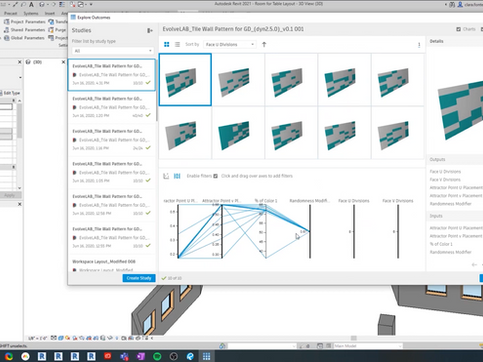Click Edit Type button
Image resolution: width=483 pixels, height=362 pixels.
coord(10,93)
